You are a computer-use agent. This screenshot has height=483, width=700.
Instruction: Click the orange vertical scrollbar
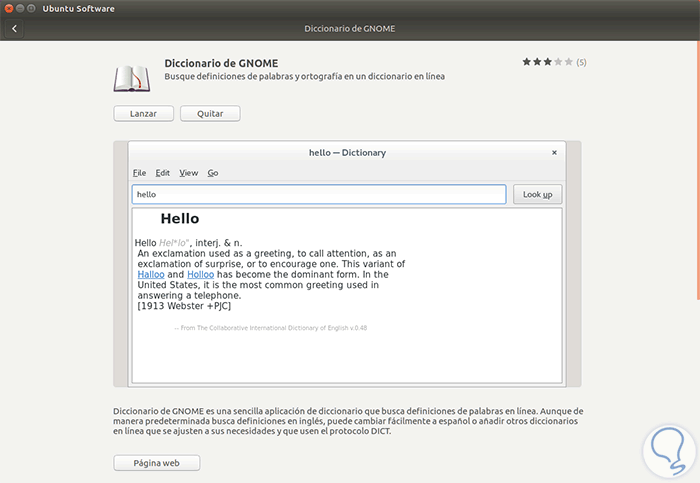pos(698,171)
